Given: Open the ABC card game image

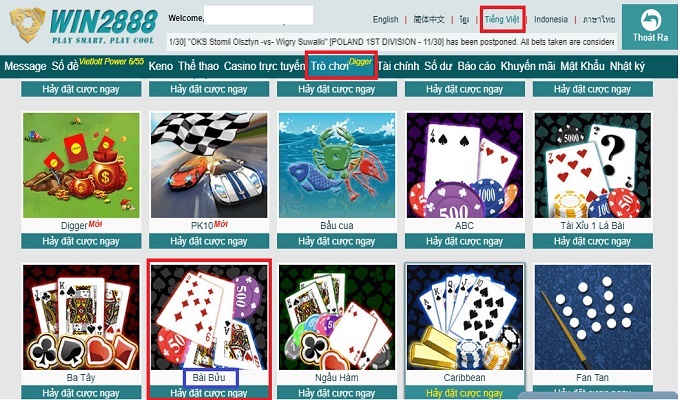Looking at the screenshot, I should 465,165.
